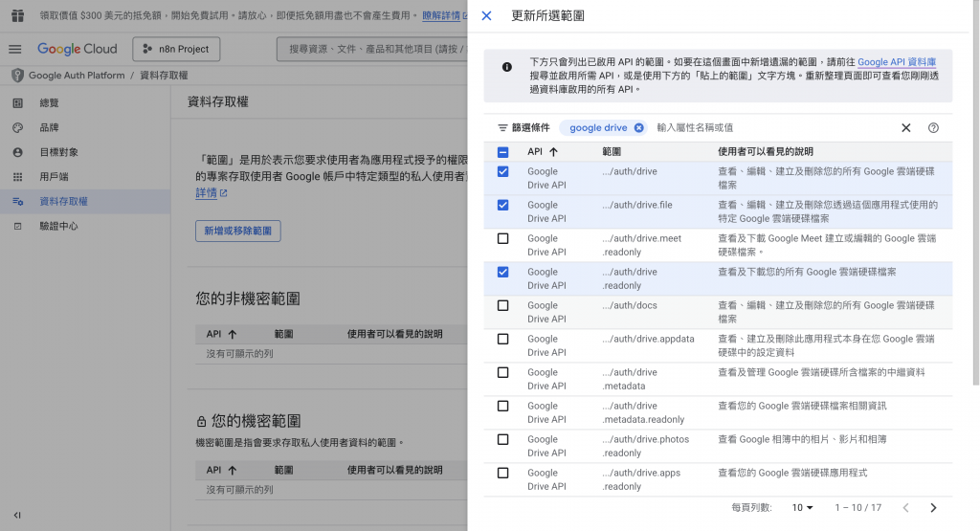Go to the previous page of scopes
980x531 pixels.
[x=905, y=508]
